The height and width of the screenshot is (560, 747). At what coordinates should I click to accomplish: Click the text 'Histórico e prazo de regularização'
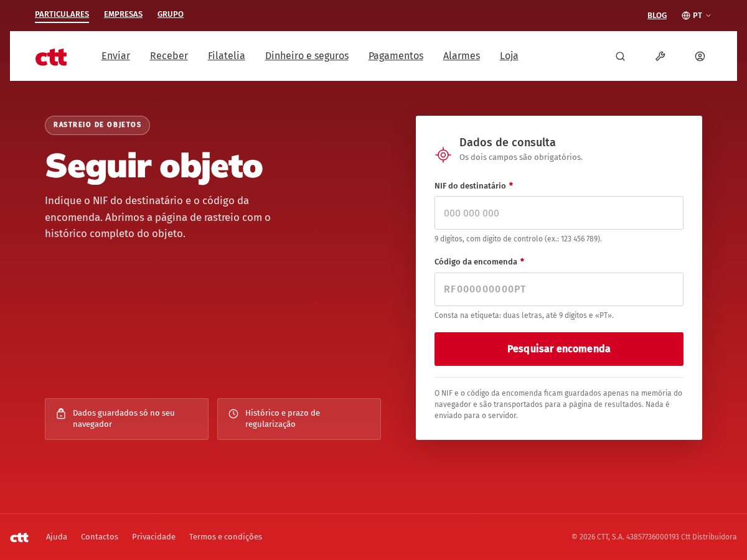pos(283,419)
